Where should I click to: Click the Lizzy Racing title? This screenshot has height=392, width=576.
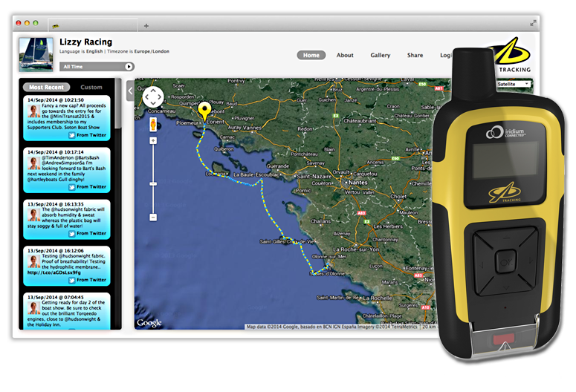point(86,42)
